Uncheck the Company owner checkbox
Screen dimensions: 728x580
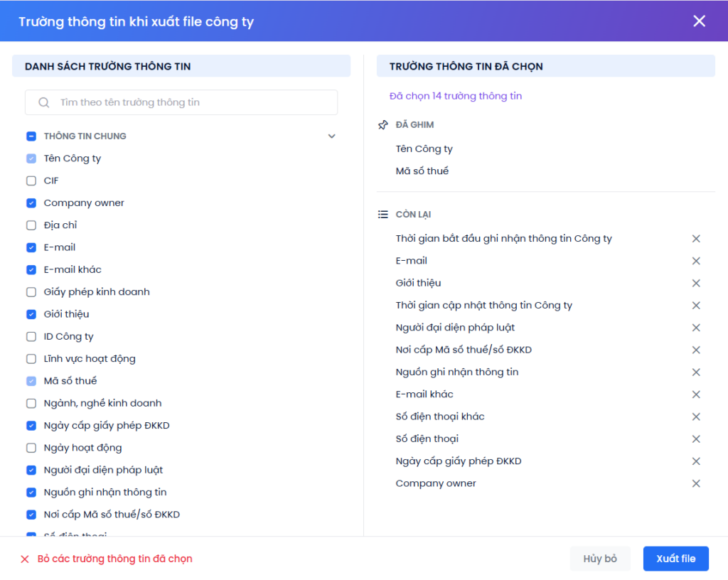click(x=31, y=203)
